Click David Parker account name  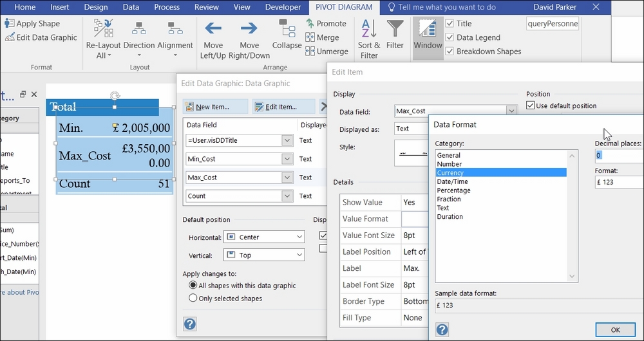(x=556, y=7)
